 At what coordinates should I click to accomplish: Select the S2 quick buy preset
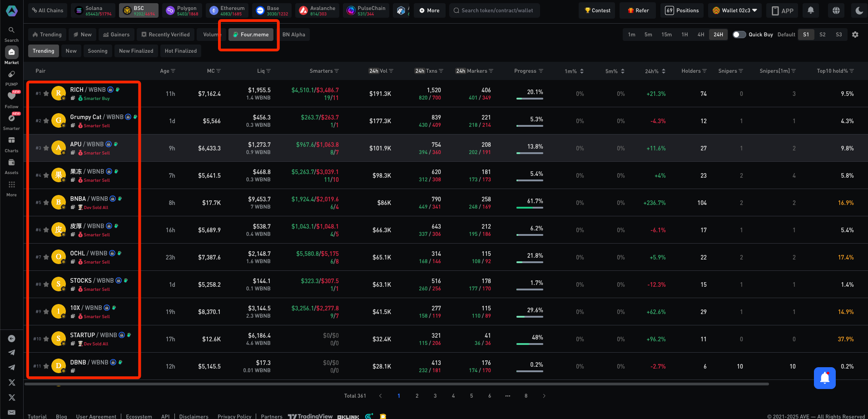point(823,35)
